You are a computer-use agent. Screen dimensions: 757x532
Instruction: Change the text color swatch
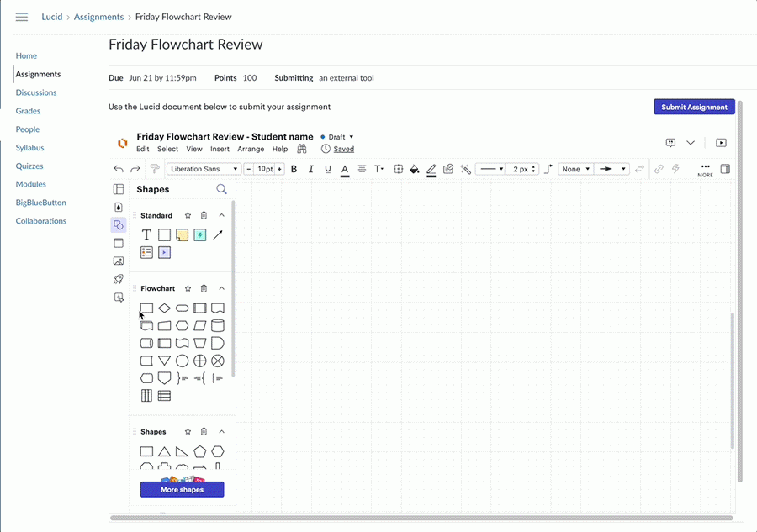[x=345, y=169]
